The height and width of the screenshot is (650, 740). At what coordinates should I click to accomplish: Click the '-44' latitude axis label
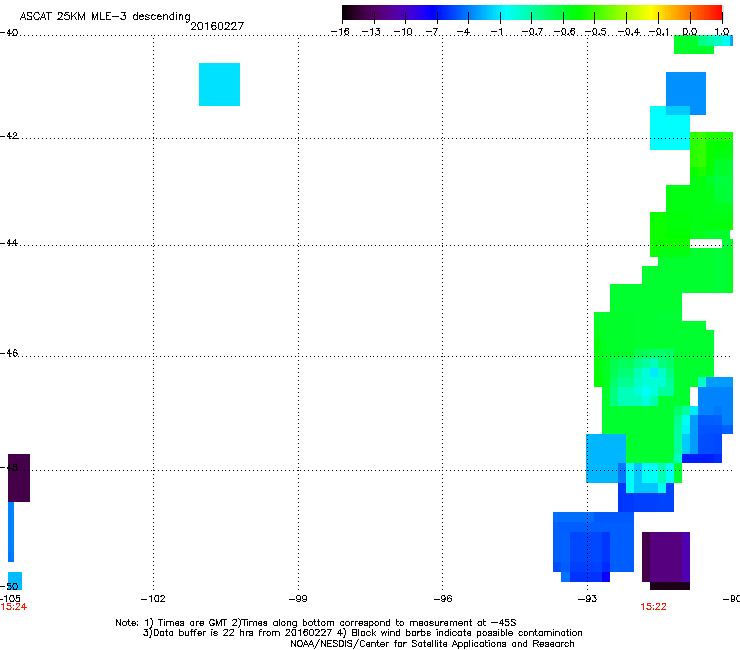tap(9, 243)
